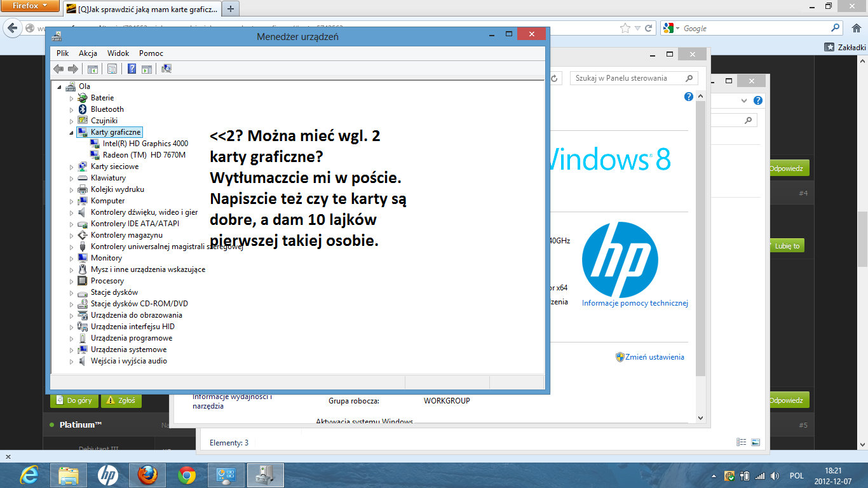Open the Plik menu

(x=62, y=53)
